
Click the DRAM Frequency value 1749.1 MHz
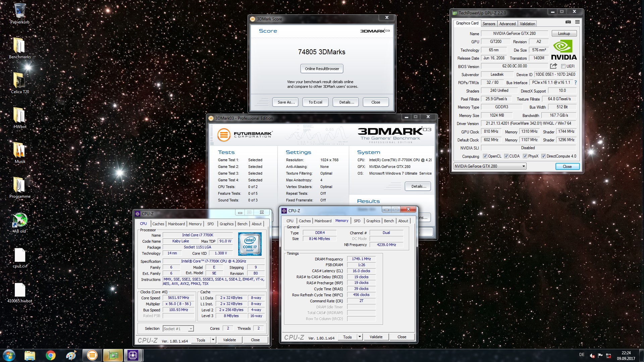click(x=361, y=259)
